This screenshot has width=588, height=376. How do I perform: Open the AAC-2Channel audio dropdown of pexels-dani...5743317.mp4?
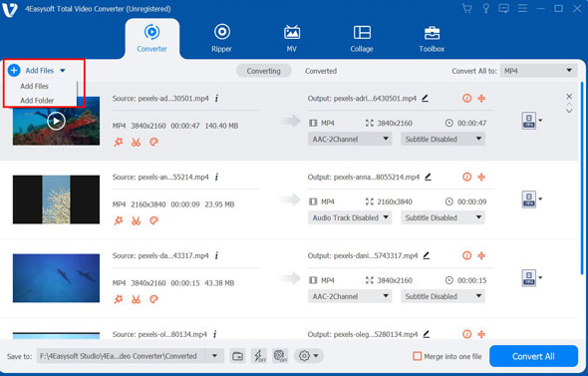click(x=350, y=296)
